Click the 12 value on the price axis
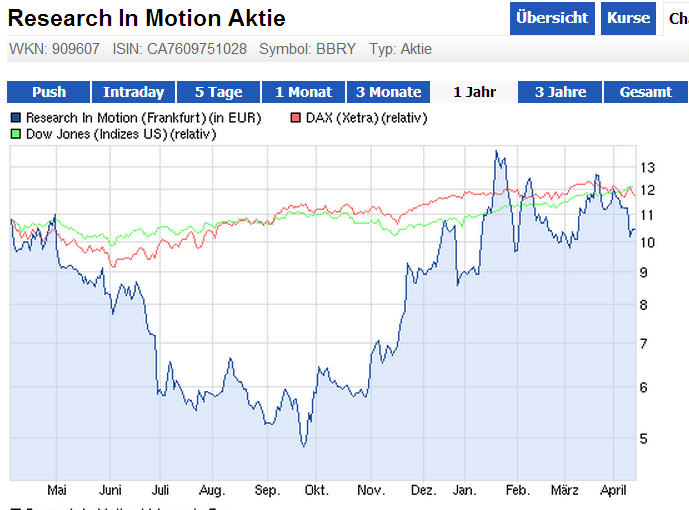The width and height of the screenshot is (689, 510). pos(647,190)
